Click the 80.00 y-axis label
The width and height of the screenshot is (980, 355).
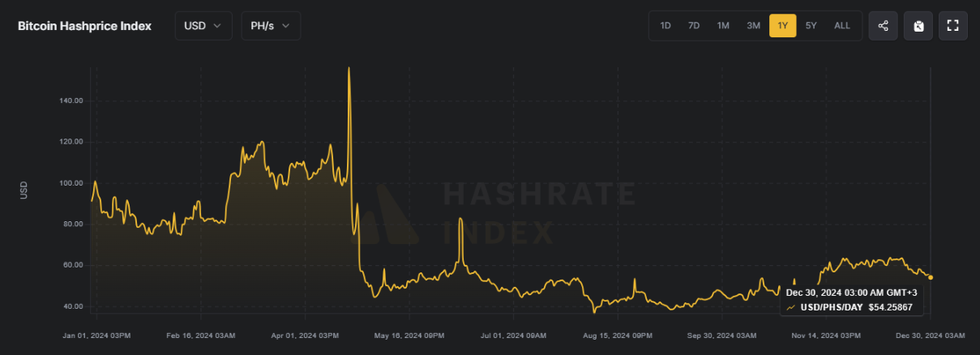click(x=73, y=225)
